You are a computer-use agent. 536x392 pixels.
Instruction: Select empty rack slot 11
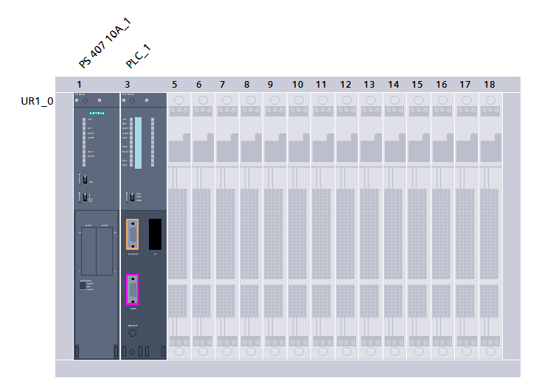[323, 226]
